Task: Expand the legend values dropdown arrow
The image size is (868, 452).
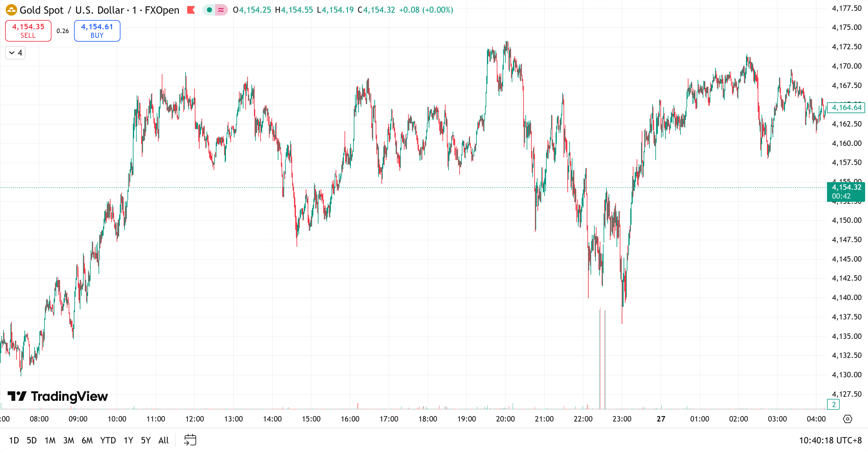Action: pyautogui.click(x=11, y=52)
